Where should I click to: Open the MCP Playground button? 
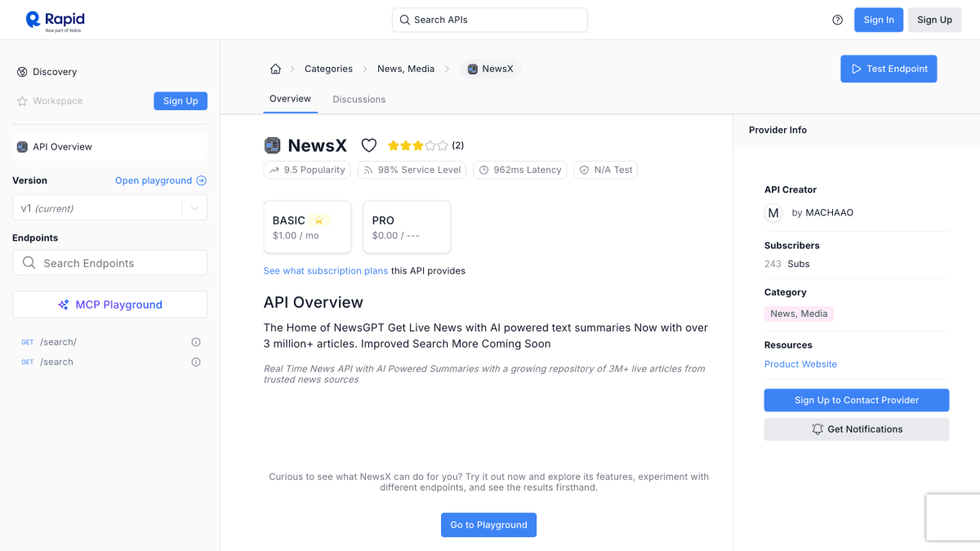109,304
